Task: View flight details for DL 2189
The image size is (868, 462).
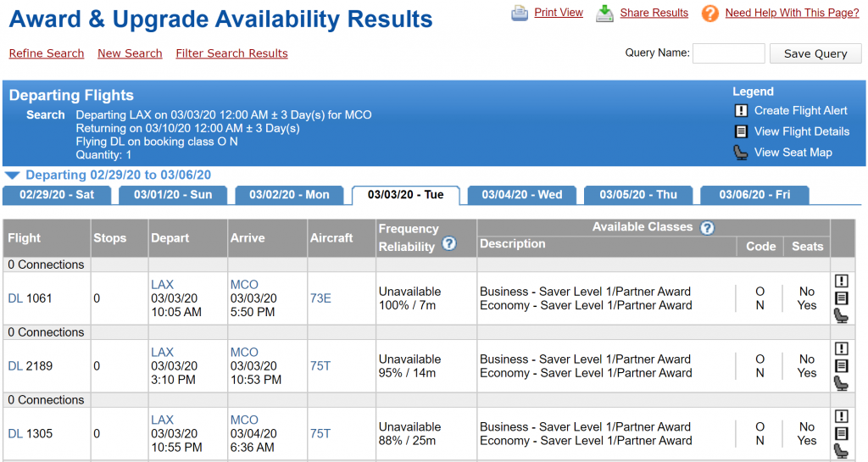Action: click(841, 365)
